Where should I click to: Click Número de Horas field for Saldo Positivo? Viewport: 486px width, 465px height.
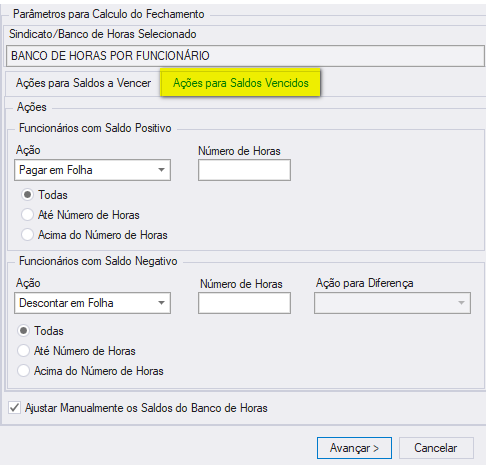pos(244,170)
